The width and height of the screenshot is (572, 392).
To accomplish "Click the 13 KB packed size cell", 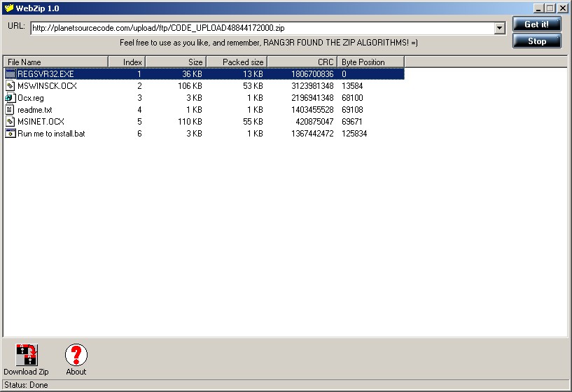I will 253,74.
